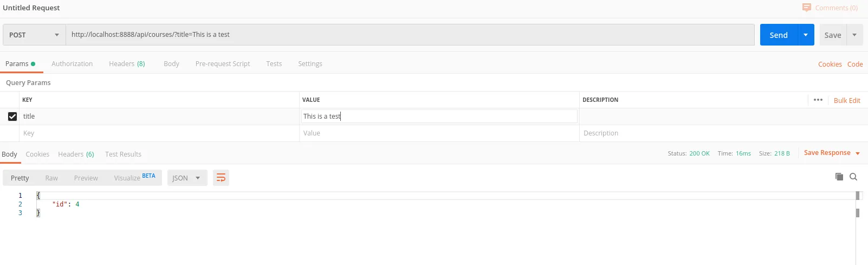Expand the Save options arrow

[x=854, y=35]
